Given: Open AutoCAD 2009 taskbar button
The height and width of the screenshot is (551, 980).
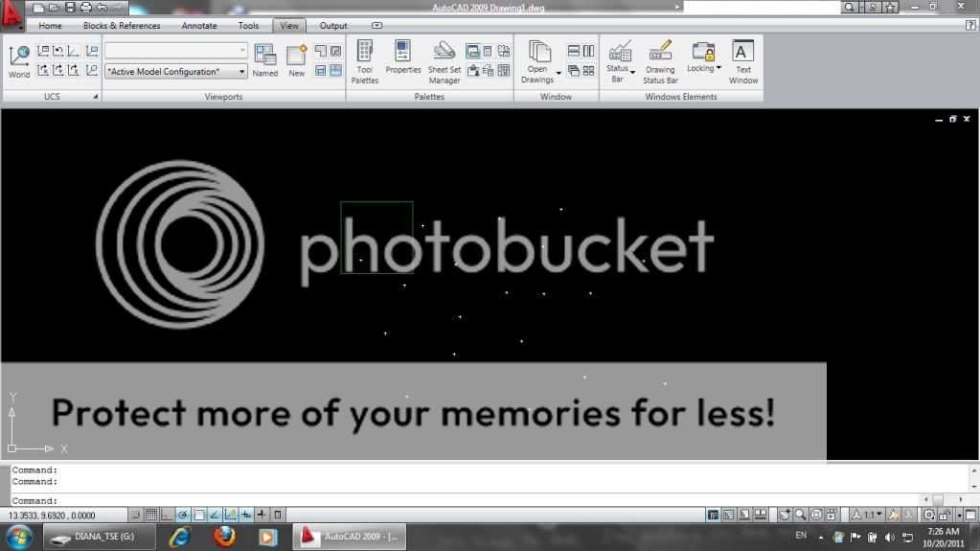Looking at the screenshot, I should [x=350, y=537].
